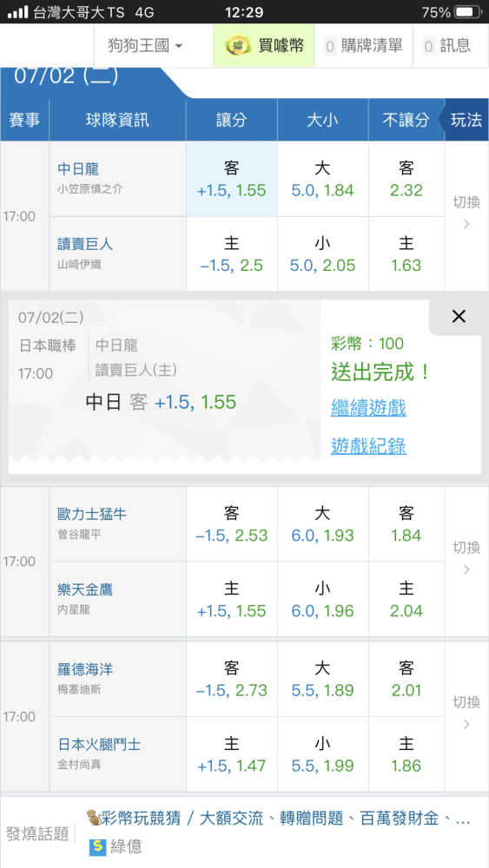The height and width of the screenshot is (868, 489).
Task: Close the bet confirmation panel X
Action: (x=459, y=317)
